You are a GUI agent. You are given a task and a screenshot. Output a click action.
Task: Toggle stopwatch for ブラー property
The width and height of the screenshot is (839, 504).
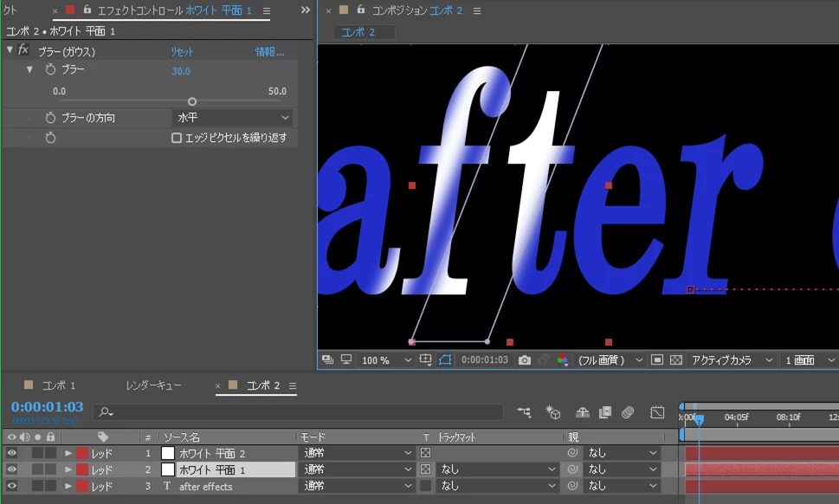point(50,69)
